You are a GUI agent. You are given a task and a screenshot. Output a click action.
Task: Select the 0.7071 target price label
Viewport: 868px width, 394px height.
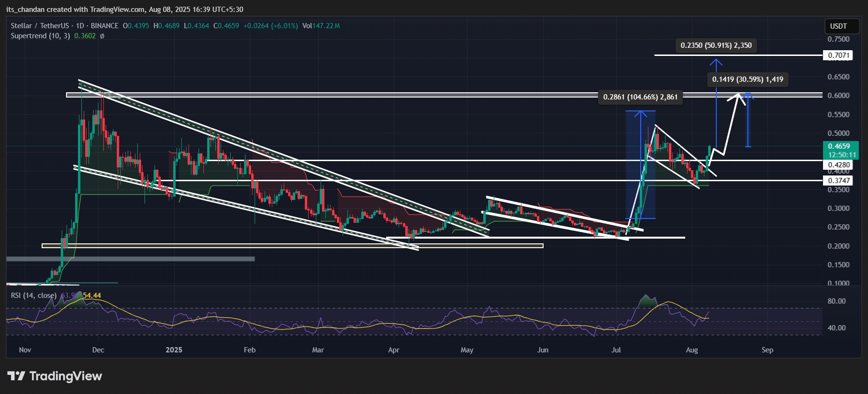pyautogui.click(x=838, y=55)
